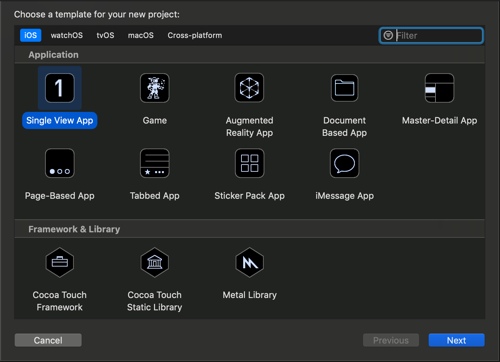The height and width of the screenshot is (362, 500).
Task: Show the Cross-platform templates tab
Action: pos(195,35)
